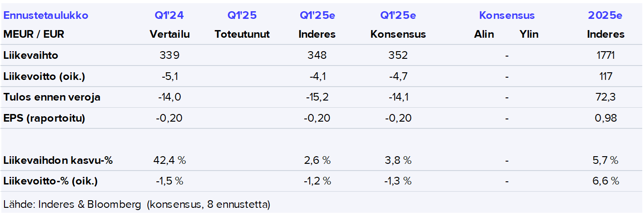644x215 pixels.
Task: Select the Alin consensus subheader
Action: pyautogui.click(x=484, y=34)
